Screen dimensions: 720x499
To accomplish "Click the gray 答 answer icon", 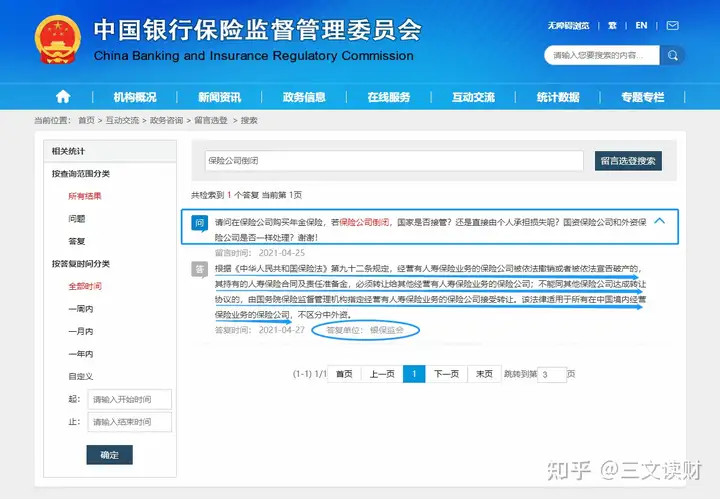I will 199,269.
